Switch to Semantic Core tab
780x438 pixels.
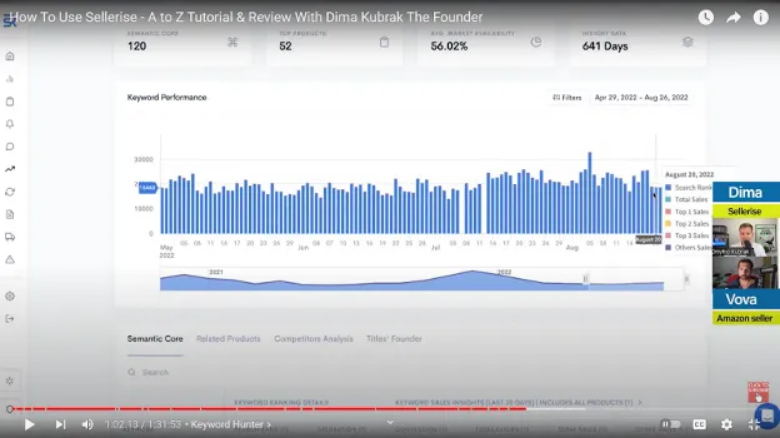(155, 339)
